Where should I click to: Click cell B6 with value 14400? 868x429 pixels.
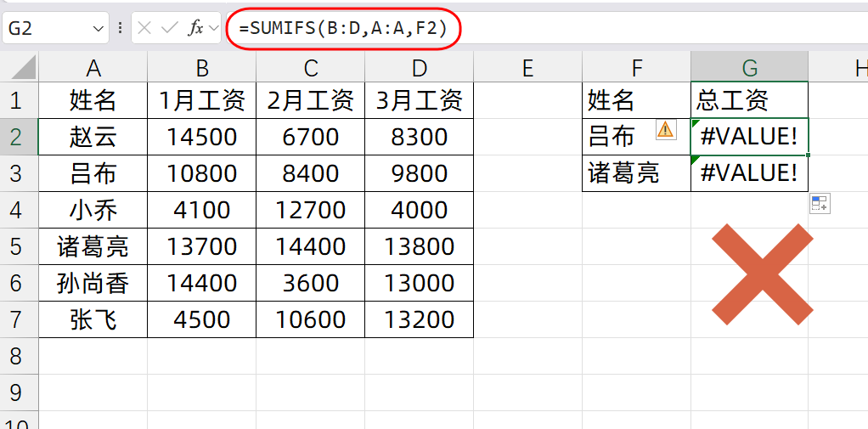(201, 283)
